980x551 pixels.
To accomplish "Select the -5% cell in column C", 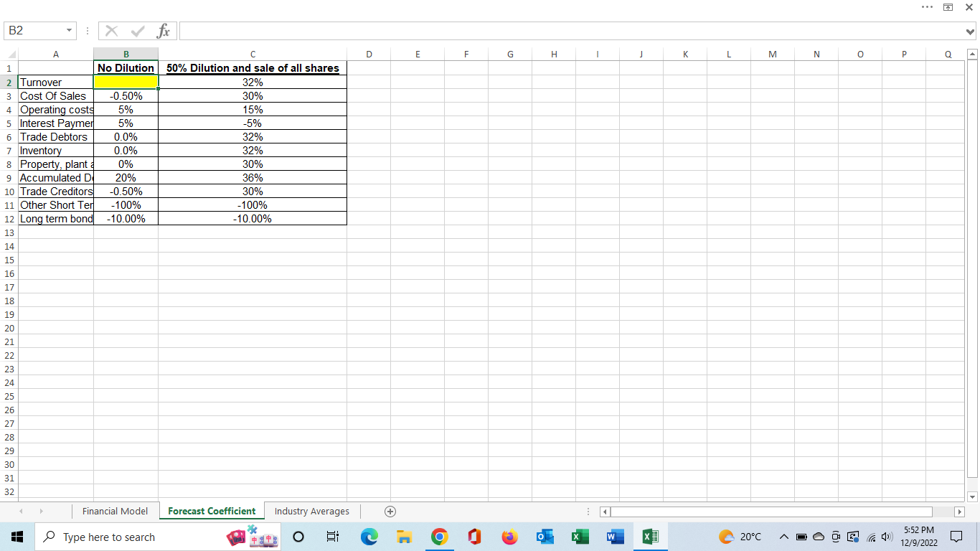I will 253,123.
